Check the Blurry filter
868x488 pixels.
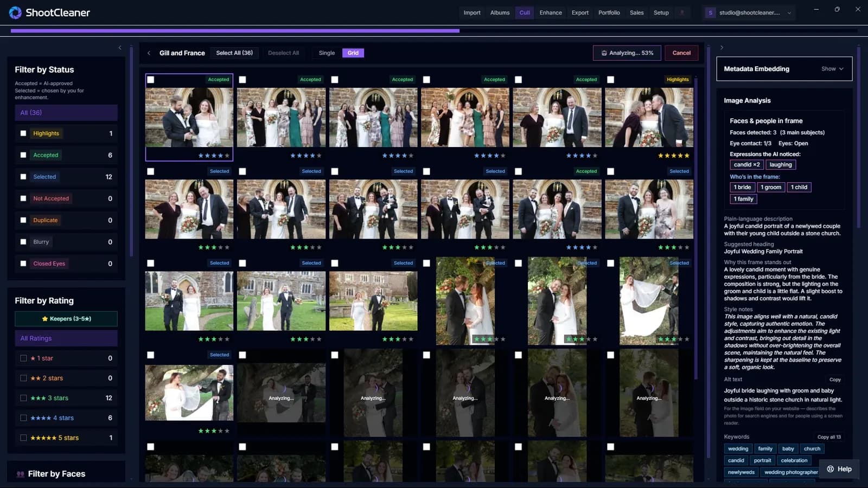pyautogui.click(x=23, y=242)
